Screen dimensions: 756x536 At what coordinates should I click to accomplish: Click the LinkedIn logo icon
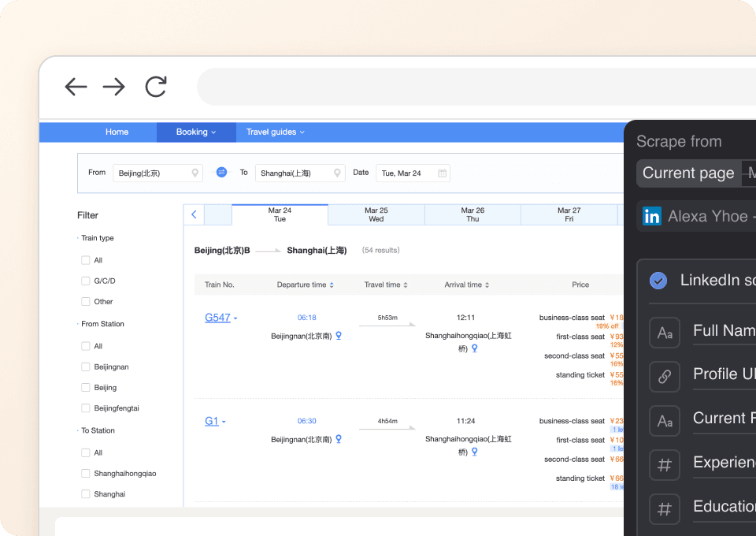point(651,216)
